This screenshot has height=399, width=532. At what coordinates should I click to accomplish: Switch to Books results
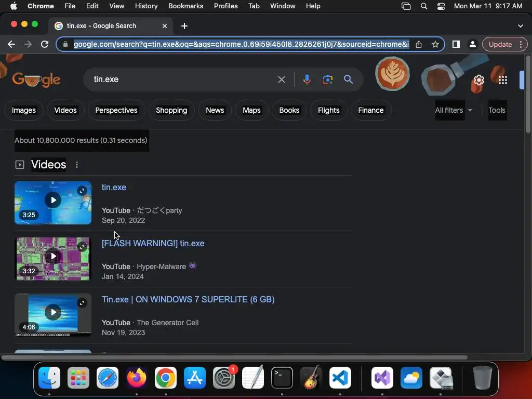[x=289, y=110]
